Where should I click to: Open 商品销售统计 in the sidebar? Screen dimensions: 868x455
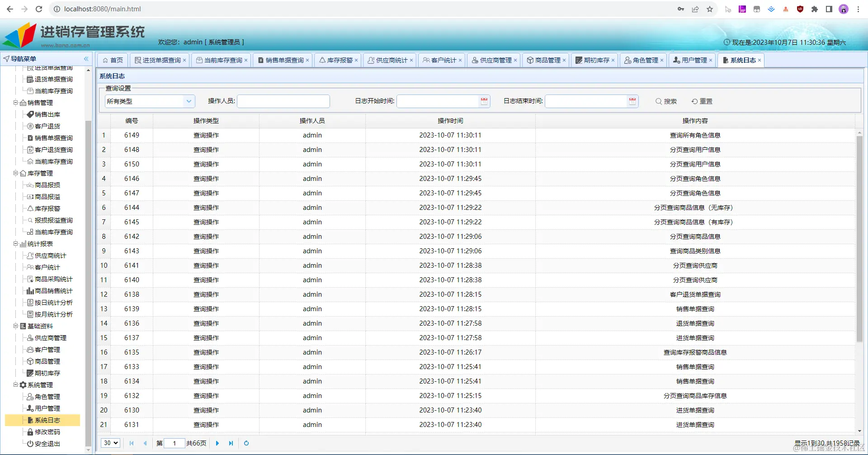[53, 291]
